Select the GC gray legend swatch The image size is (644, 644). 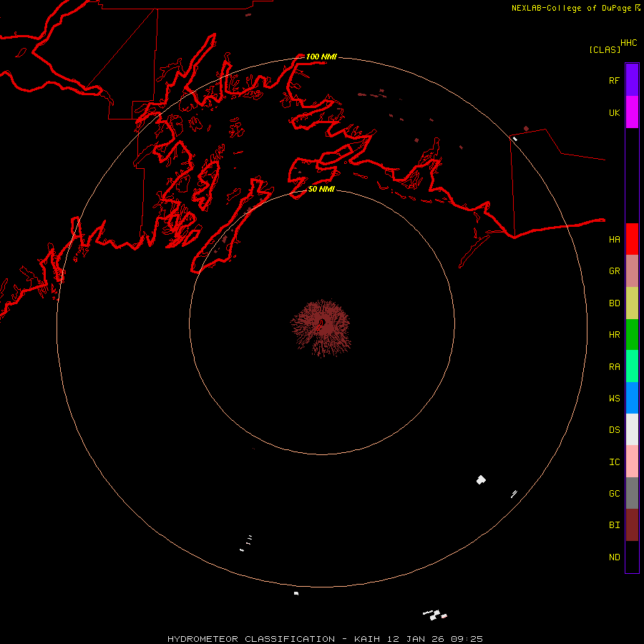(x=632, y=493)
